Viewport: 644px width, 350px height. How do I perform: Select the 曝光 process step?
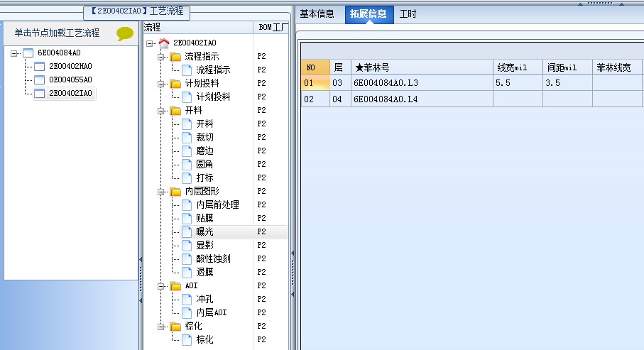[x=204, y=231]
